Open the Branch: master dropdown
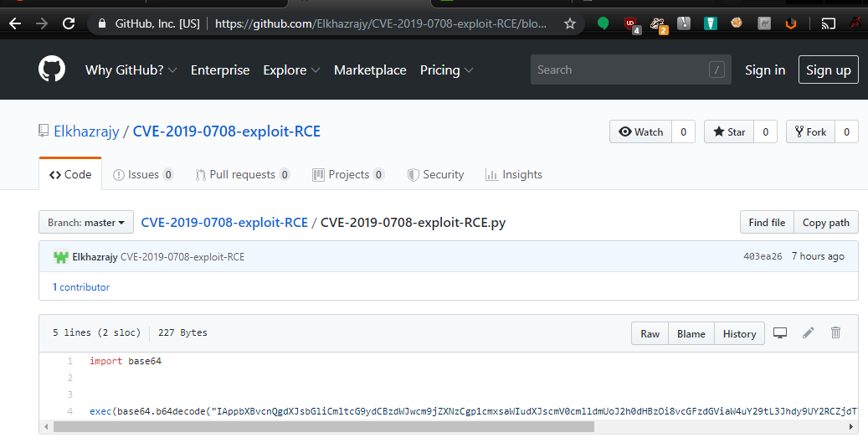 (86, 222)
